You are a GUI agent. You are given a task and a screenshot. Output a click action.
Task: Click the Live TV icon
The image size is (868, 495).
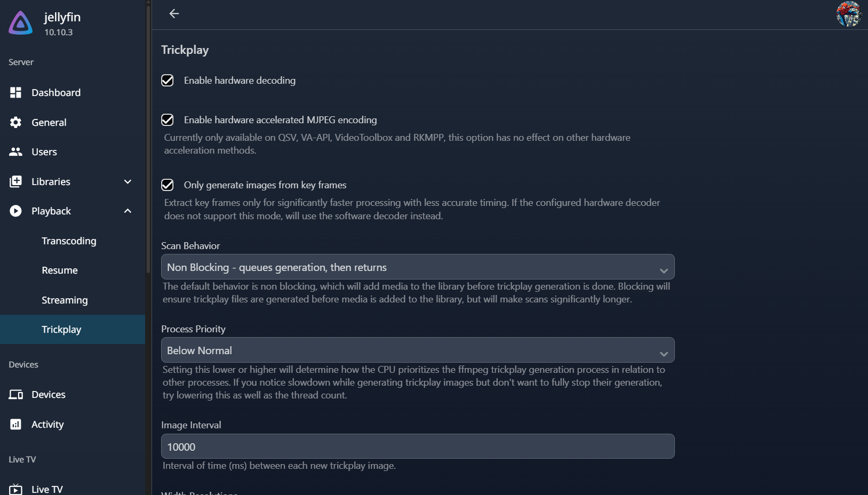[x=16, y=489]
